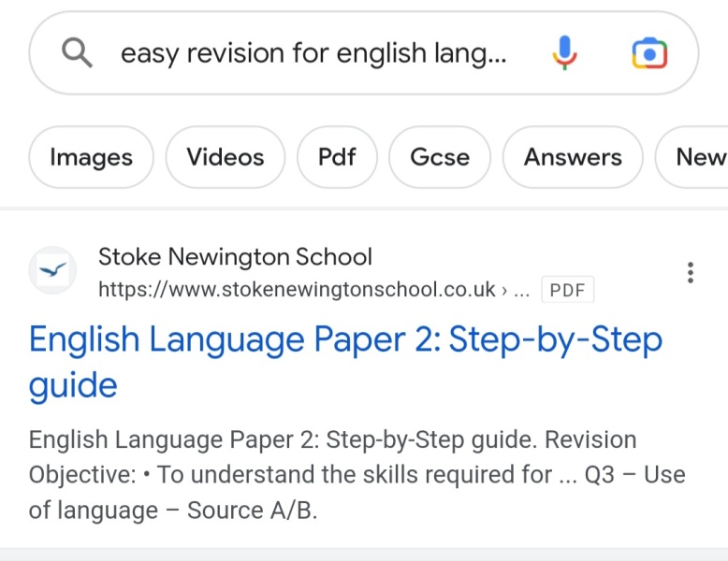This screenshot has width=728, height=561.
Task: Click the Stoke Newington School site name
Action: (x=235, y=256)
